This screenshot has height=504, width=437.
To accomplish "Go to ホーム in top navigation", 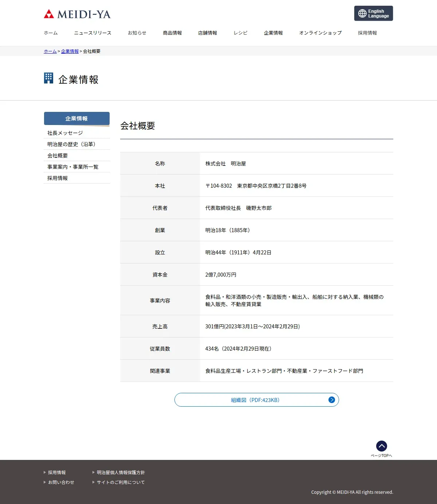I will coord(51,33).
